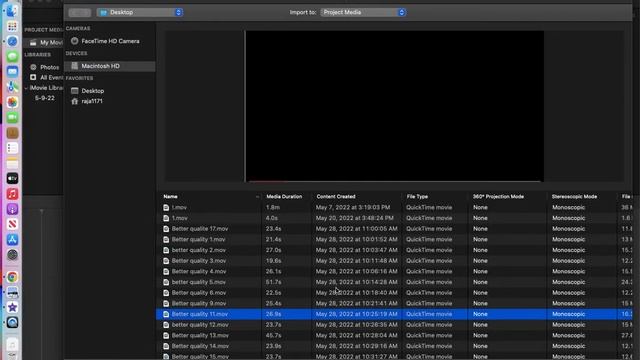Open Reminders app in dock

12,148
